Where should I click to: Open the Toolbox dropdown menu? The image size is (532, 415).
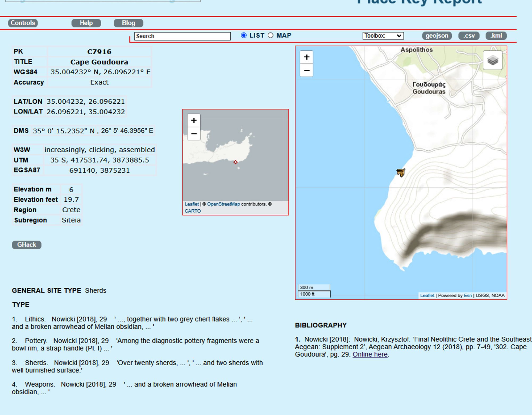382,36
